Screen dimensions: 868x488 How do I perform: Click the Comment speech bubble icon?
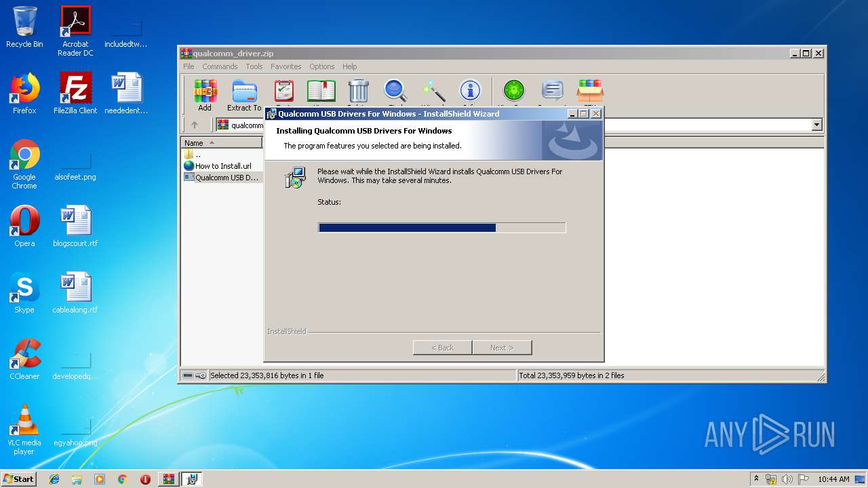[x=553, y=91]
